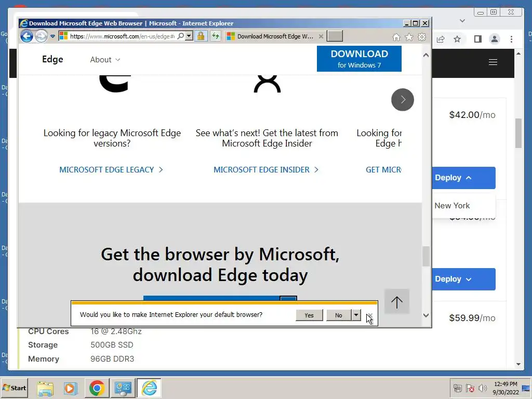This screenshot has width=532, height=399.
Task: Bookmark page with Chrome star icon
Action: [x=457, y=39]
